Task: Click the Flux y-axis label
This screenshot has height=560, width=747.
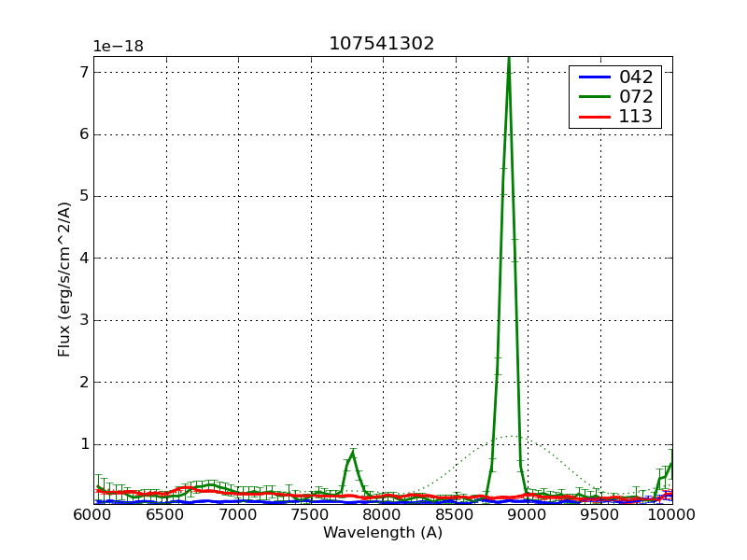Action: 64,279
